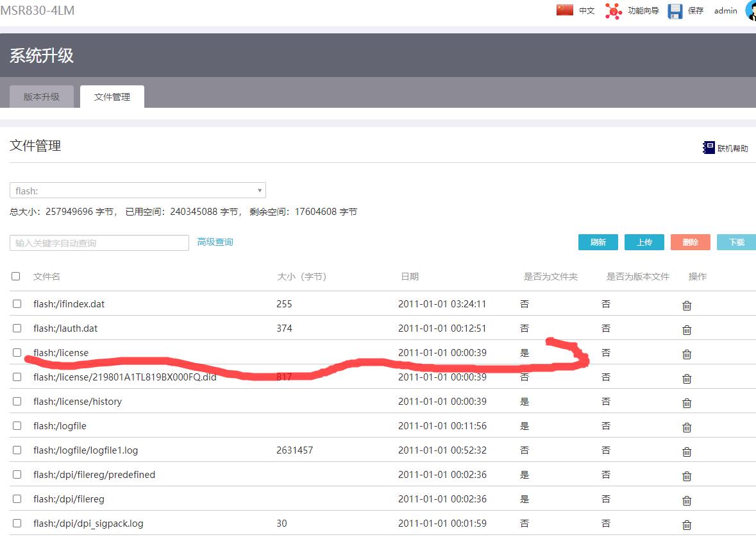Check the box for flash:/license/history

coord(17,401)
